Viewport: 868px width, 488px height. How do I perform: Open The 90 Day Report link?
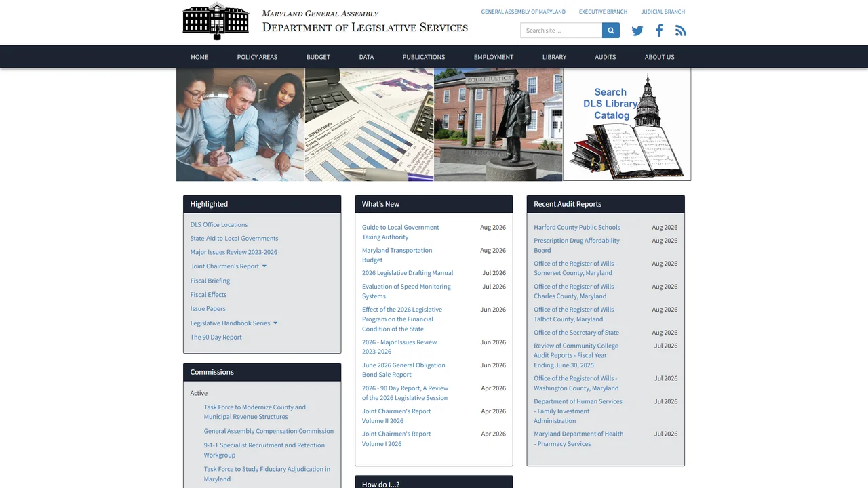216,338
